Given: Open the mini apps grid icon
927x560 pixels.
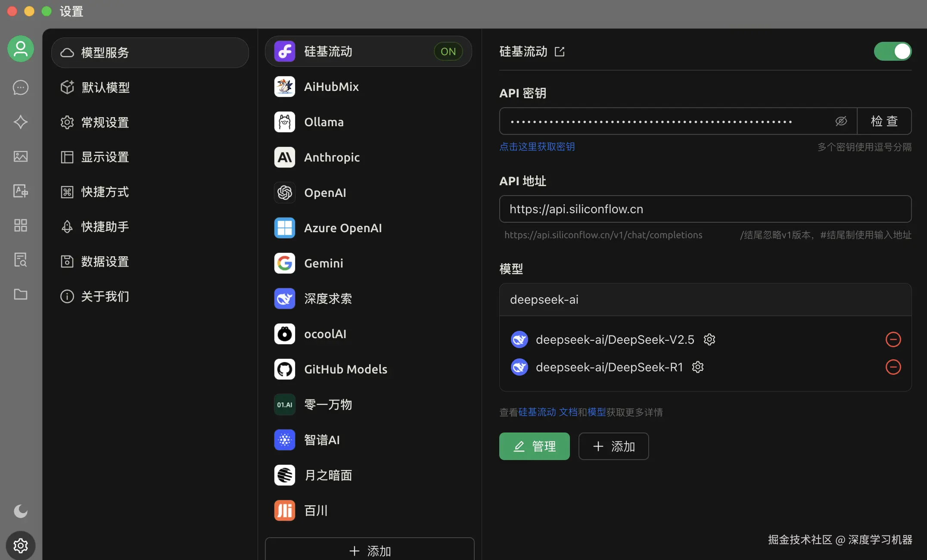Looking at the screenshot, I should [21, 225].
